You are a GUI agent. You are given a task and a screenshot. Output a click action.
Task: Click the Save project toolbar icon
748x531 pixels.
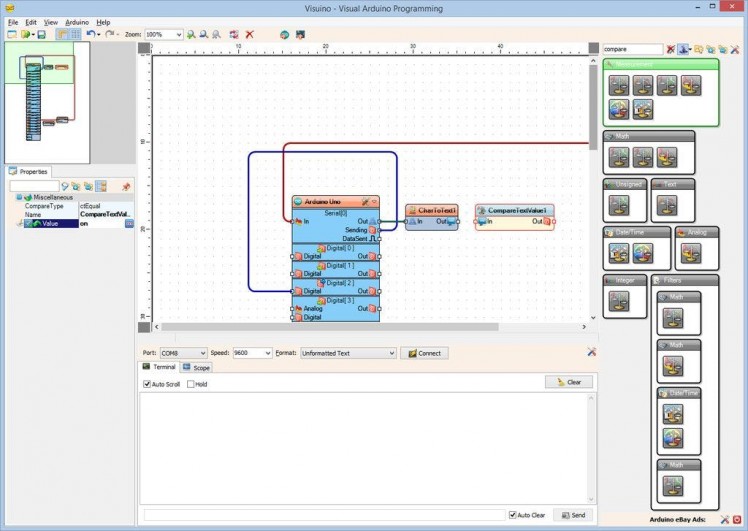tap(41, 34)
